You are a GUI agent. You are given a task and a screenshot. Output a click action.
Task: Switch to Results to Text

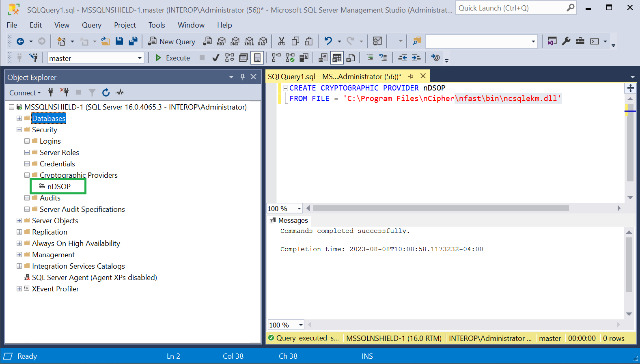323,58
